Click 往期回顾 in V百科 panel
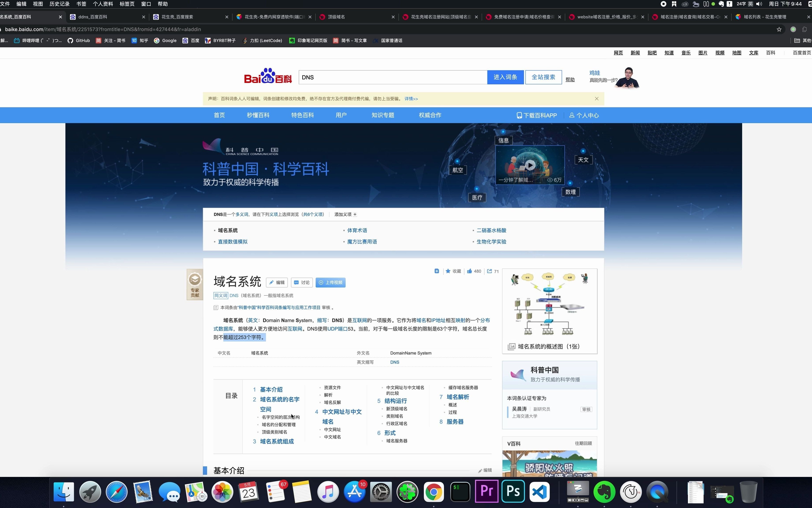This screenshot has width=812, height=508. pyautogui.click(x=583, y=443)
